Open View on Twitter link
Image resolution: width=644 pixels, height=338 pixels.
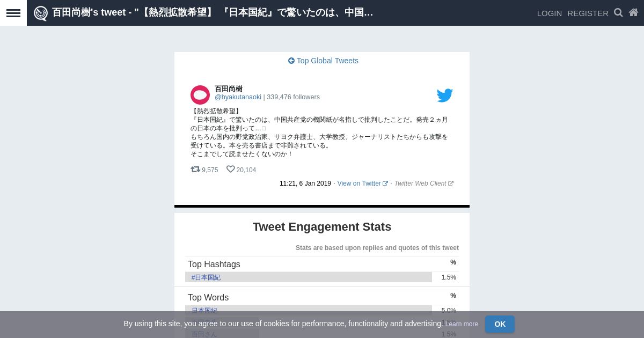pos(362,183)
